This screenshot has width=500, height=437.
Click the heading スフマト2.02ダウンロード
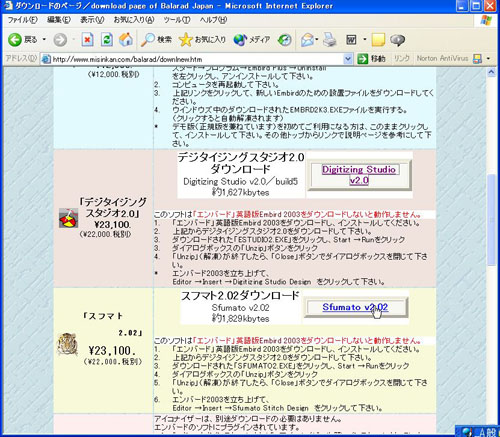240,296
